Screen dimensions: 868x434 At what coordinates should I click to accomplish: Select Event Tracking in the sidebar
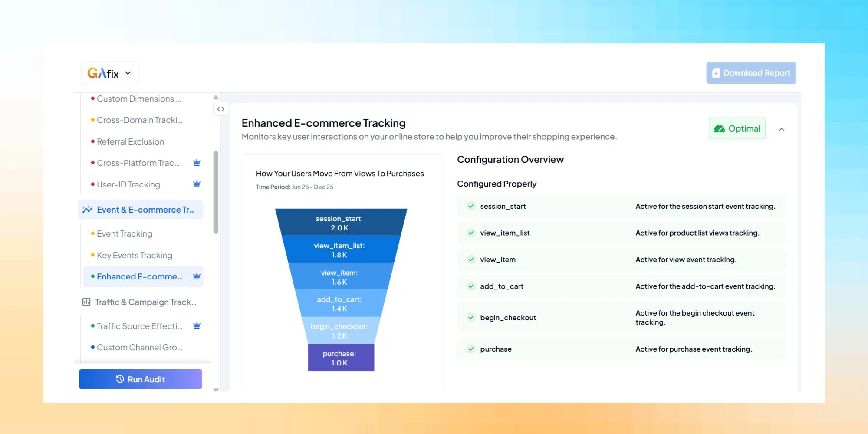[125, 233]
